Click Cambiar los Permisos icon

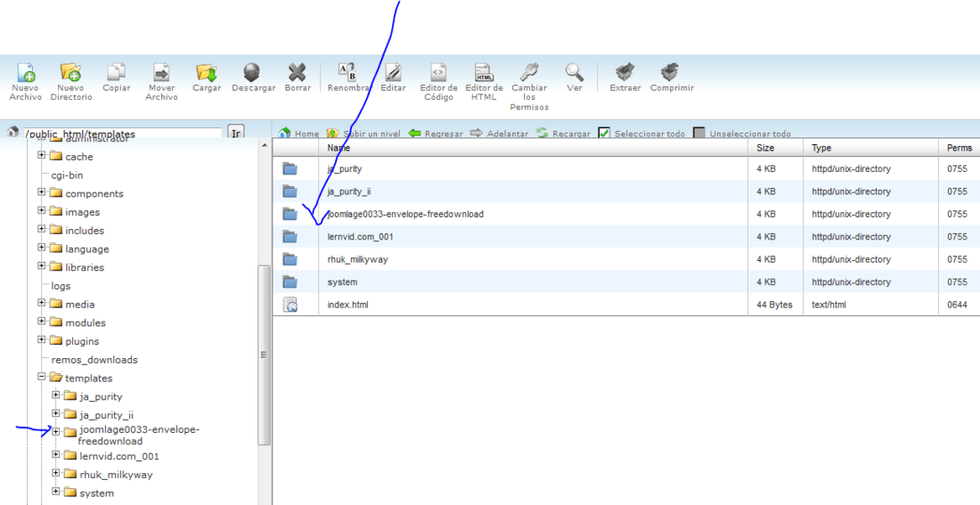(529, 72)
